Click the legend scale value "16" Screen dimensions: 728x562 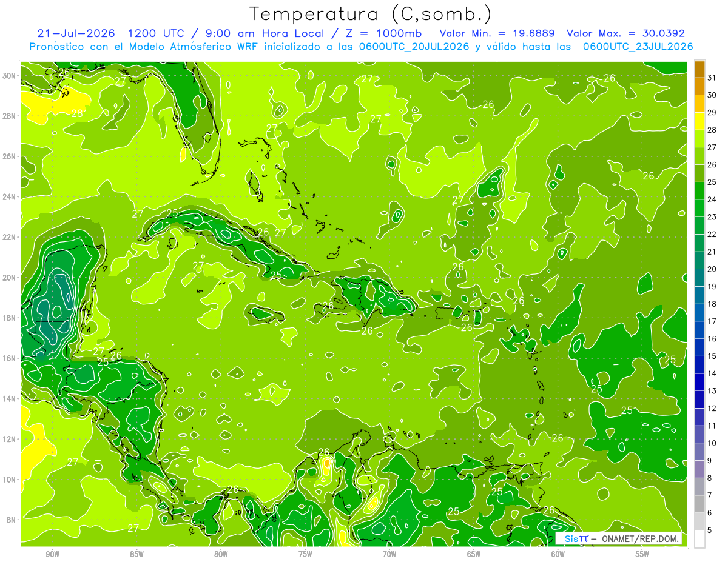click(712, 339)
